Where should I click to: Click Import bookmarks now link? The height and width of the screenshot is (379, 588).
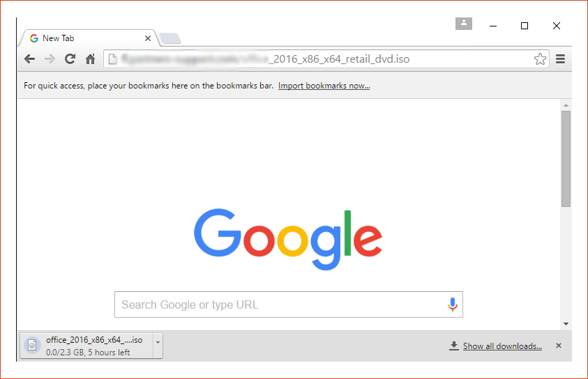coord(324,86)
